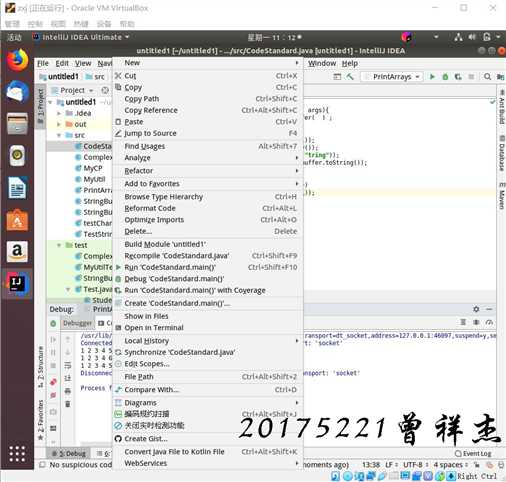Choose Open in Terminal
Image resolution: width=506 pixels, height=482 pixels.
[207, 328]
